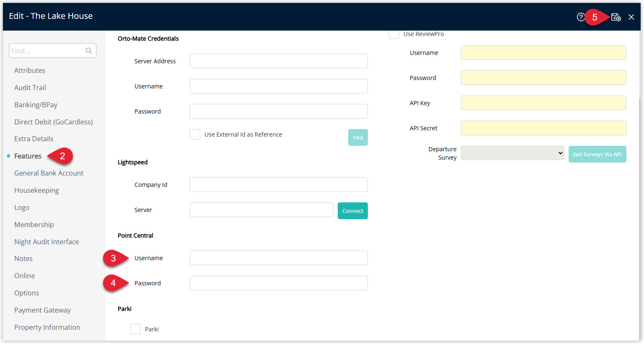Click ReviewPro Password field
This screenshot has width=644, height=344.
543,78
